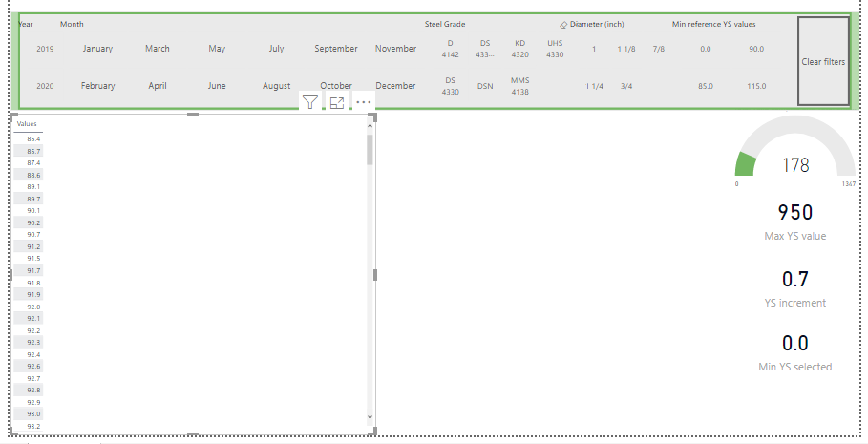Select July in Month slicer
This screenshot has height=444, width=868.
click(276, 49)
